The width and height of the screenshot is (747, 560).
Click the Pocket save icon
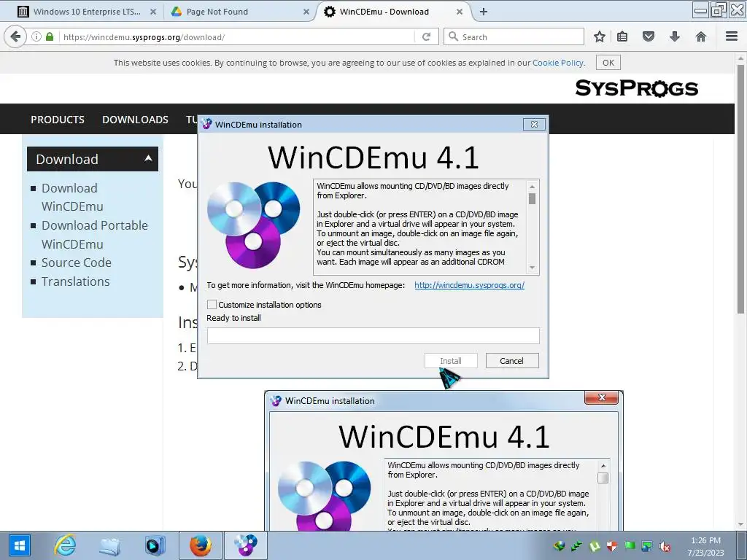649,36
